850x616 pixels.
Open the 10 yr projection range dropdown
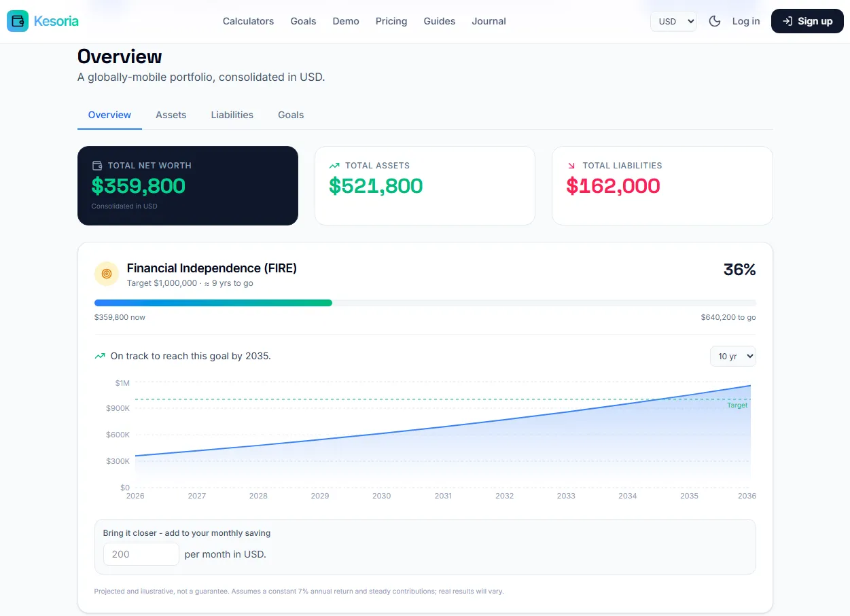732,356
